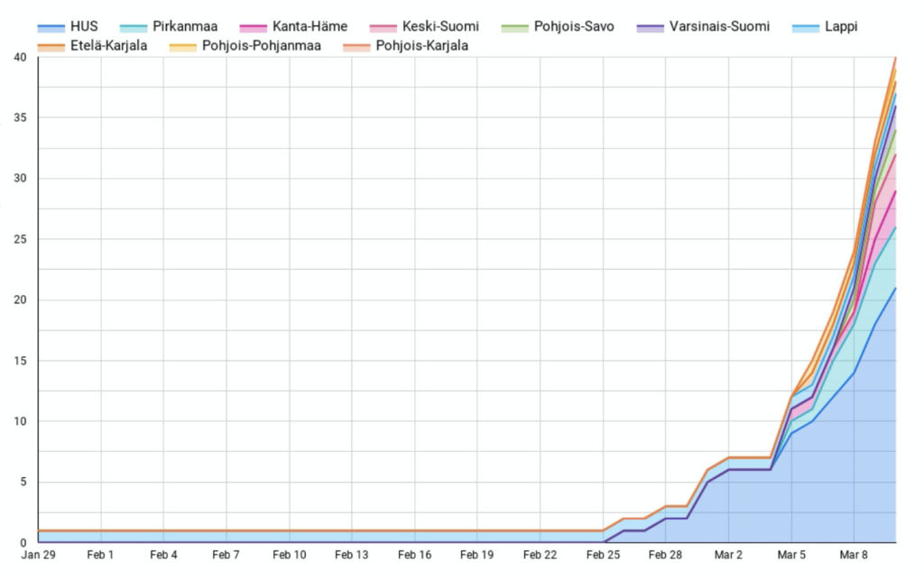Viewport: 924px width, 580px height.
Task: Click the Pohjois-Pohjanmaa legend swatch
Action: (182, 47)
